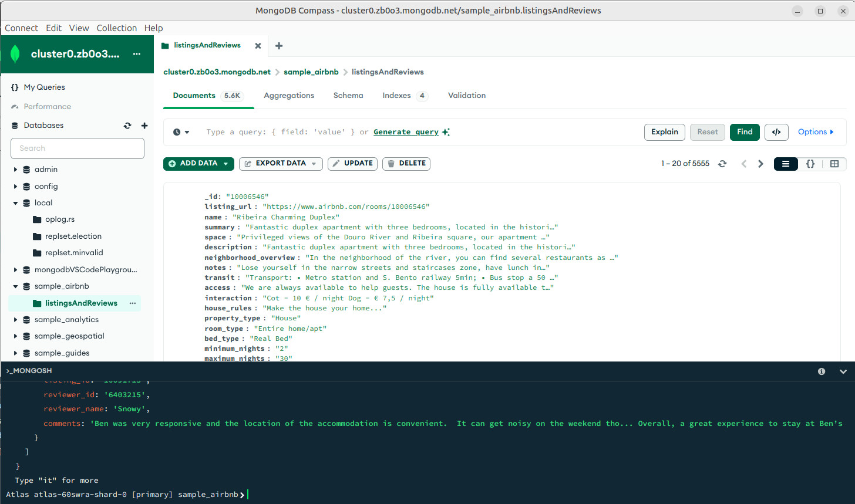Close the listingsAndReviews tab
Screen dimensions: 855x504
(x=258, y=46)
